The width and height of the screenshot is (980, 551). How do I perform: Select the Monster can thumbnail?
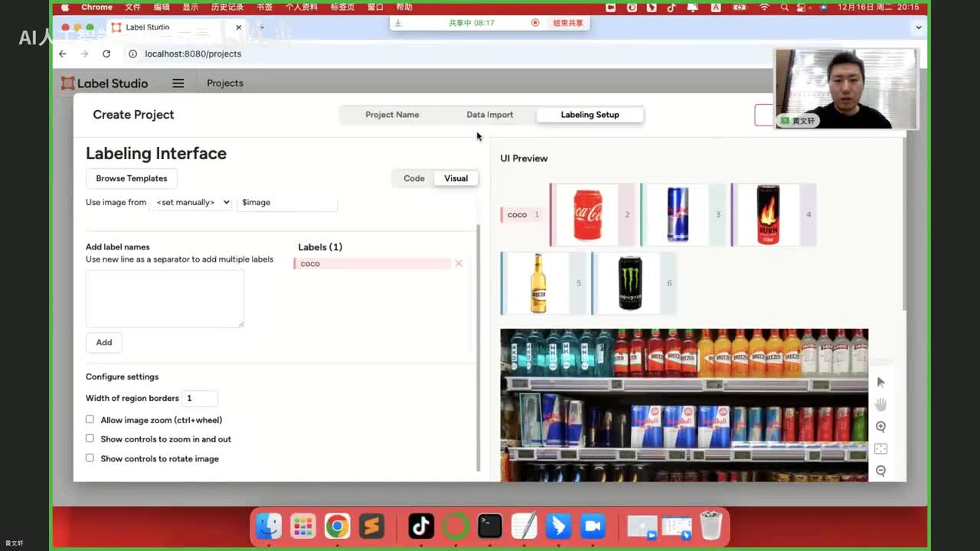[634, 283]
